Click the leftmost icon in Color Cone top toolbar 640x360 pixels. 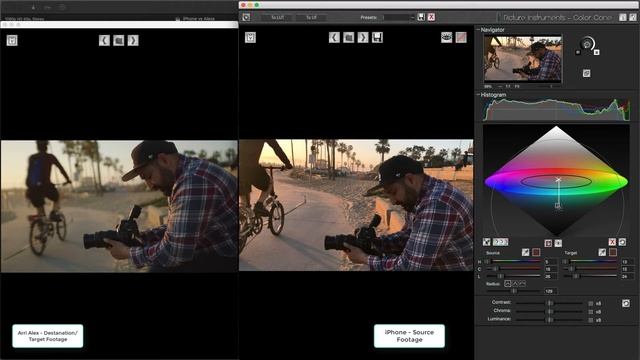[246, 17]
